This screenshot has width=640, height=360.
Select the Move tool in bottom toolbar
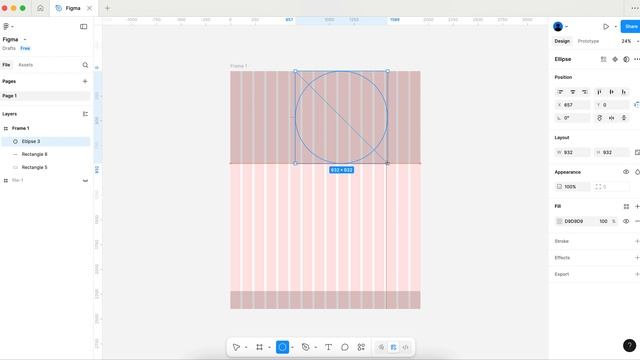[236, 347]
